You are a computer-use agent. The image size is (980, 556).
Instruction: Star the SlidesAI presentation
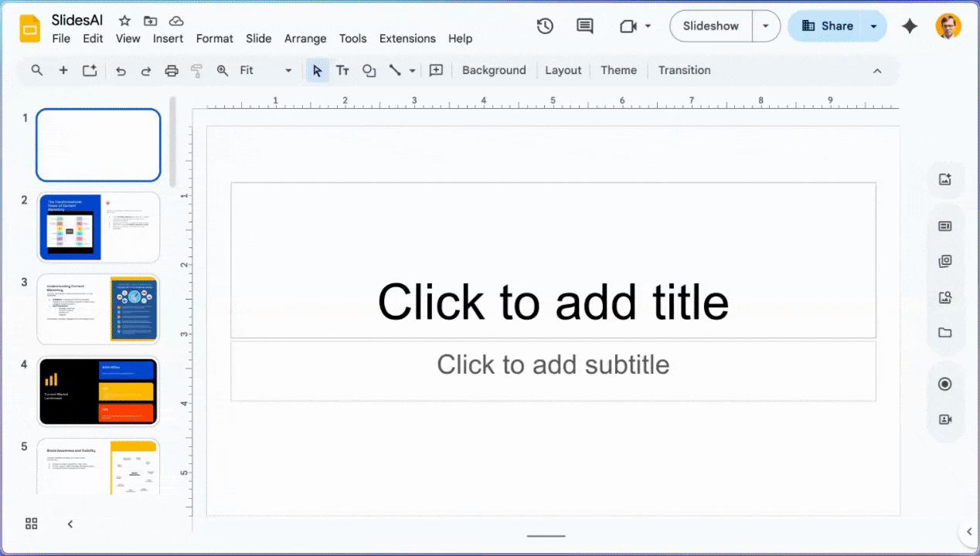point(124,21)
